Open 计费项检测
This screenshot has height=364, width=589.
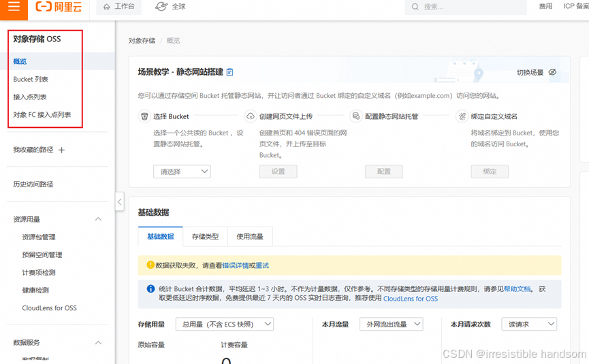point(39,272)
